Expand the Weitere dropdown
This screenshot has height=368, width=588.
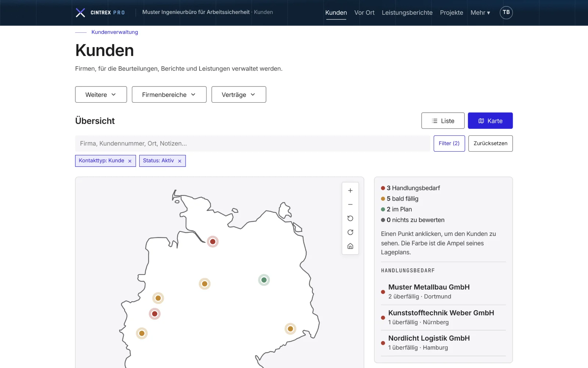[101, 95]
